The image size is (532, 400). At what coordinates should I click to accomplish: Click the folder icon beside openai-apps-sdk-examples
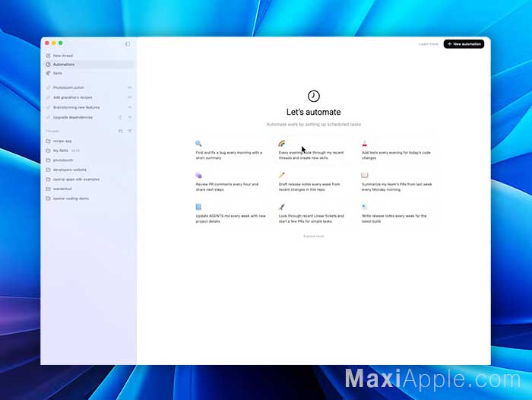pos(48,179)
